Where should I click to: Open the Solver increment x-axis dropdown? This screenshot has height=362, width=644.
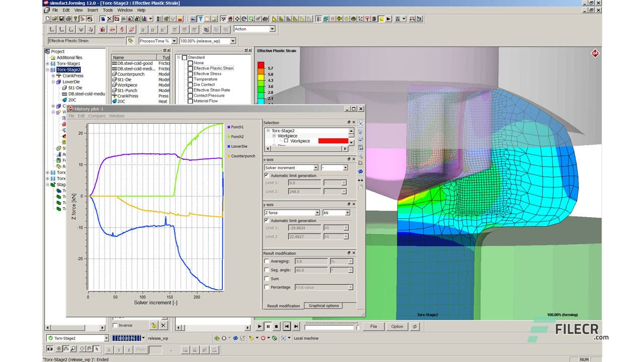315,167
